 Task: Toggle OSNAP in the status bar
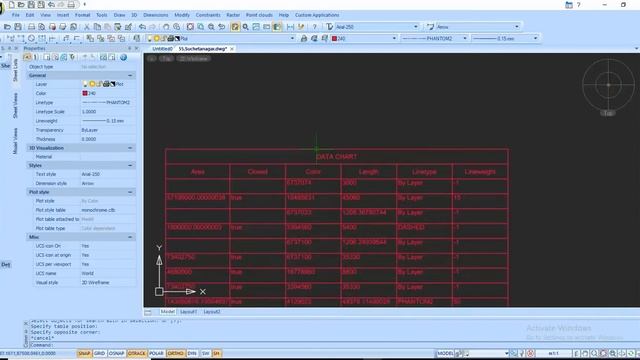click(116, 353)
